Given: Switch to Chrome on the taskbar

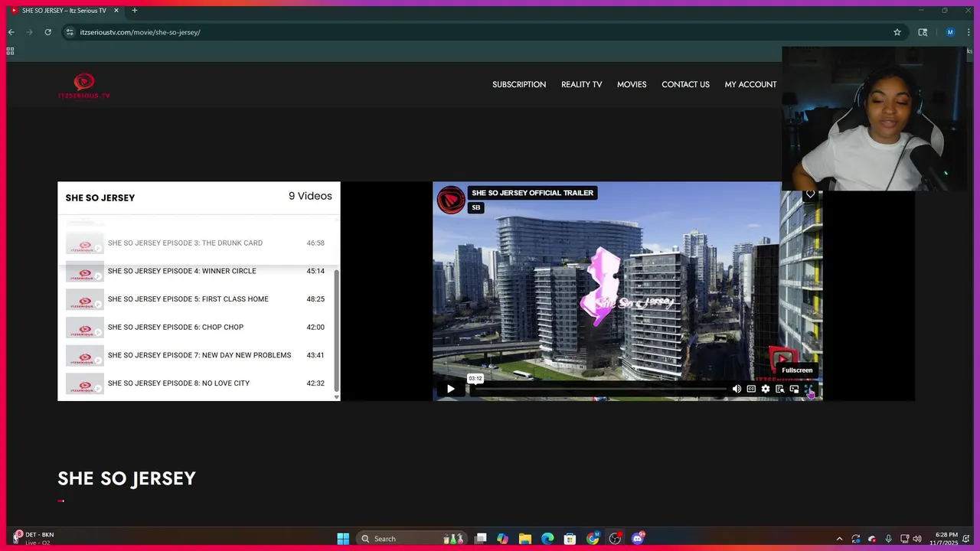Looking at the screenshot, I should [x=593, y=539].
